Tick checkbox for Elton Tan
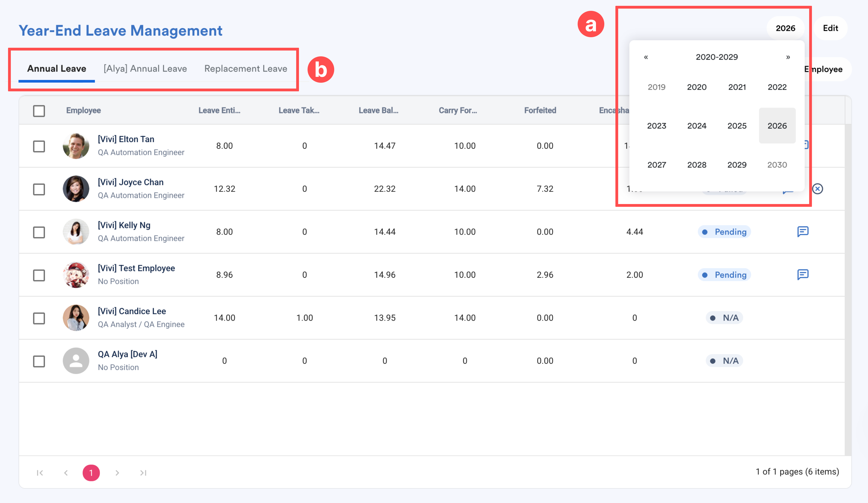 (x=39, y=146)
